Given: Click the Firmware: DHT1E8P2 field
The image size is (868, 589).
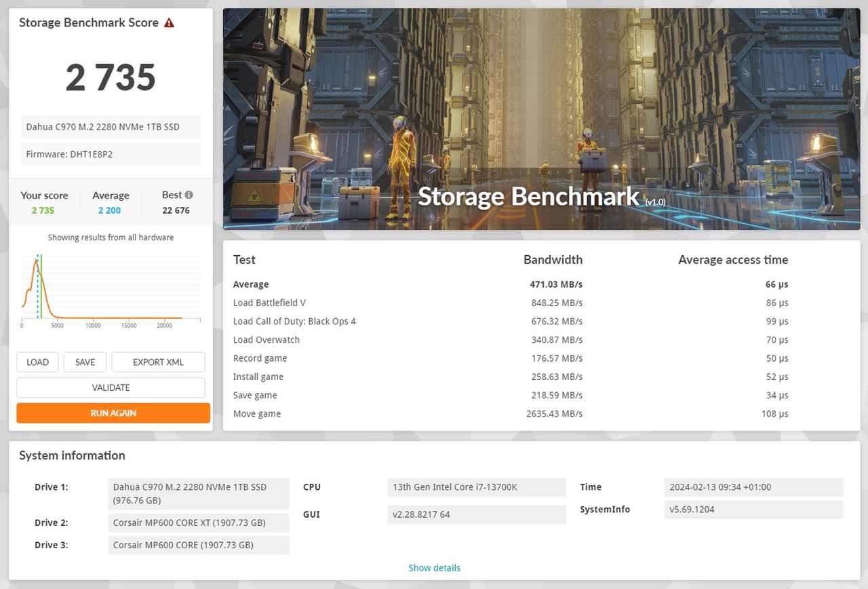Looking at the screenshot, I should point(111,154).
